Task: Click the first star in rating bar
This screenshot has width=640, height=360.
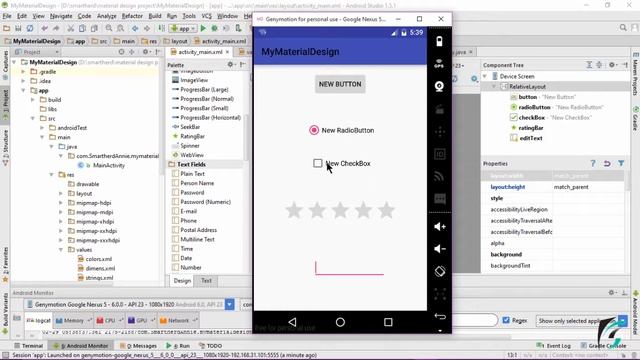Action: [293, 210]
